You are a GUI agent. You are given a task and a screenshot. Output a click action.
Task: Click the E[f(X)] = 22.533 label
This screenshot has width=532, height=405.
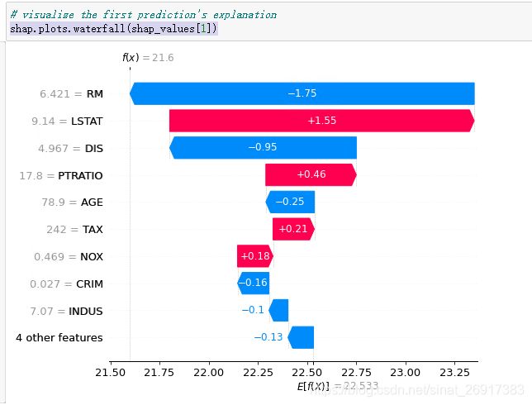pyautogui.click(x=338, y=386)
